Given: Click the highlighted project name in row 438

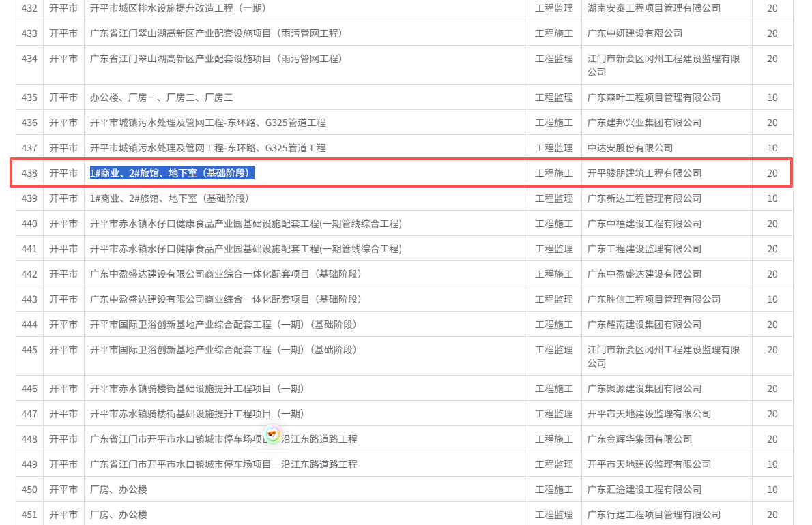Looking at the screenshot, I should tap(172, 173).
